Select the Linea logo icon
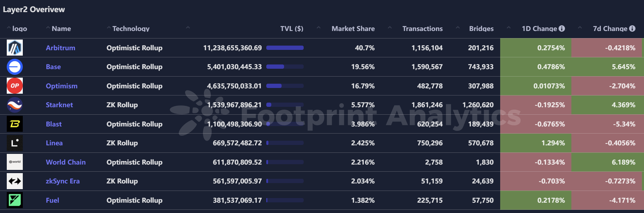The image size is (644, 213). click(x=14, y=143)
